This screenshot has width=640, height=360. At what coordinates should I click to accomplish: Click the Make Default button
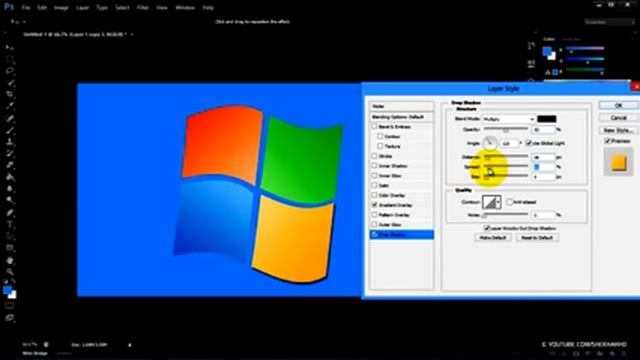click(493, 238)
